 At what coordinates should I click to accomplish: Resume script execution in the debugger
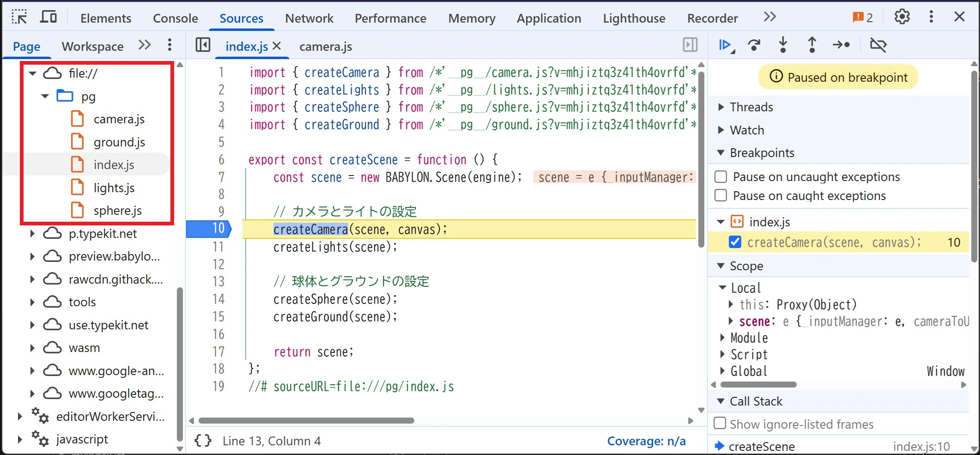tap(726, 45)
